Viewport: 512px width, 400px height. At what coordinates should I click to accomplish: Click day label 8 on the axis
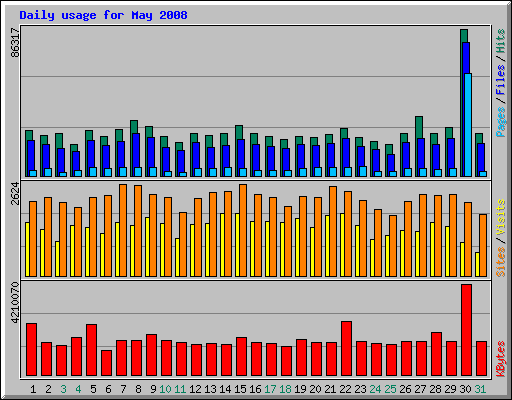[x=138, y=389]
